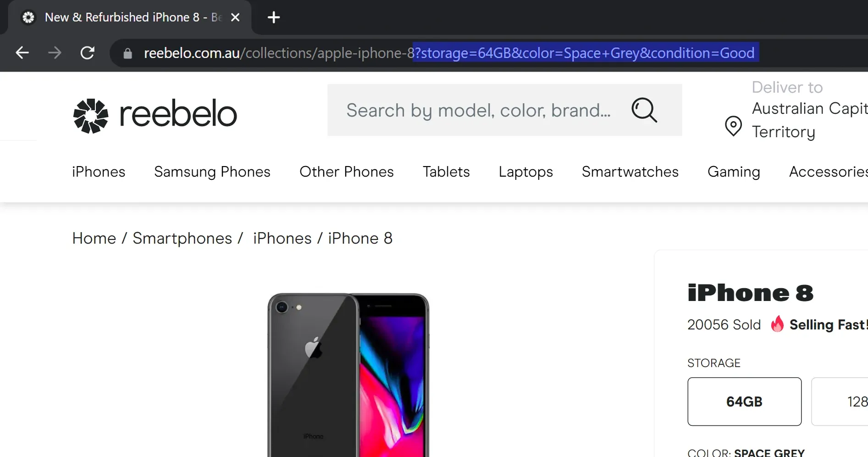This screenshot has width=868, height=457.
Task: Open the iPhones navigation menu
Action: (x=99, y=172)
